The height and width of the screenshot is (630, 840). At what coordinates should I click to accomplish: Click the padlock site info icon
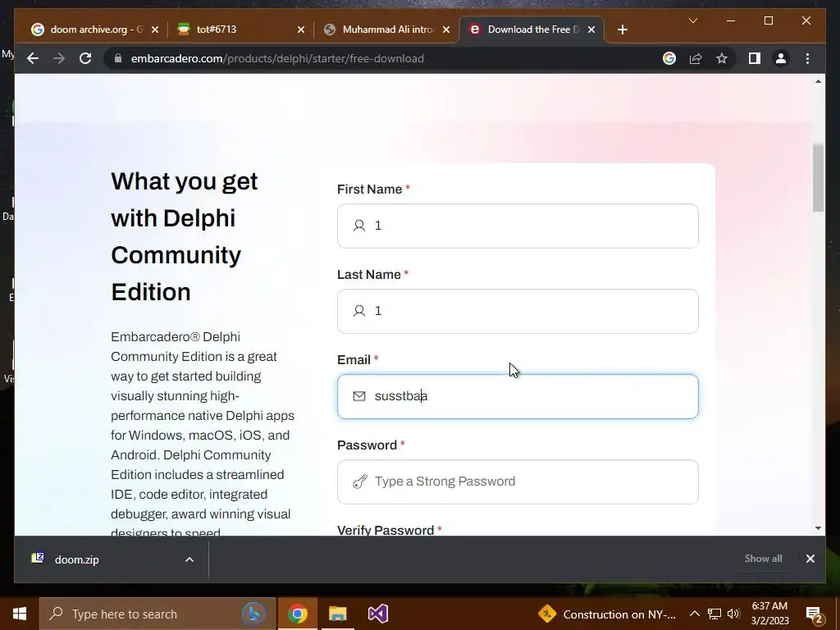[x=117, y=58]
